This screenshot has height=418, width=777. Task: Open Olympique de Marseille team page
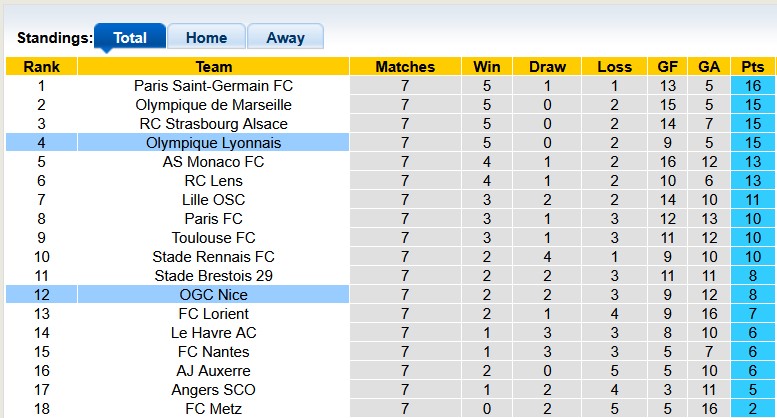coord(214,105)
